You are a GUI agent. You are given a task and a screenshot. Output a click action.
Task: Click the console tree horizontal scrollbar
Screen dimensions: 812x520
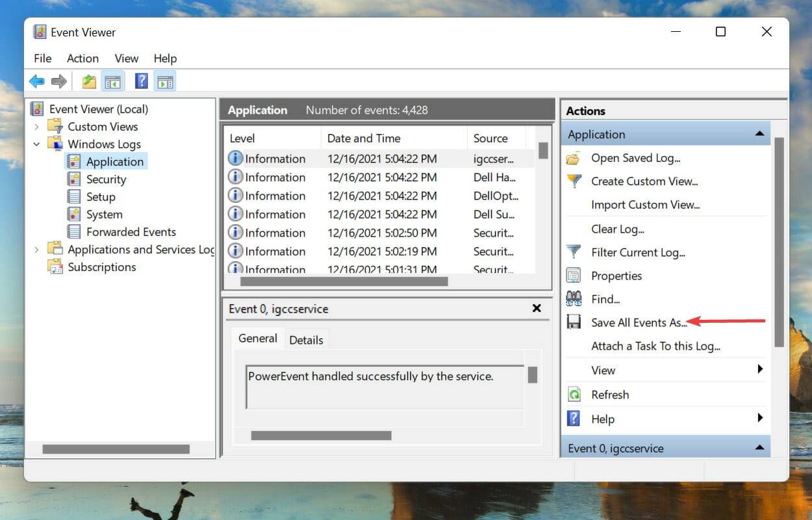[x=116, y=449]
